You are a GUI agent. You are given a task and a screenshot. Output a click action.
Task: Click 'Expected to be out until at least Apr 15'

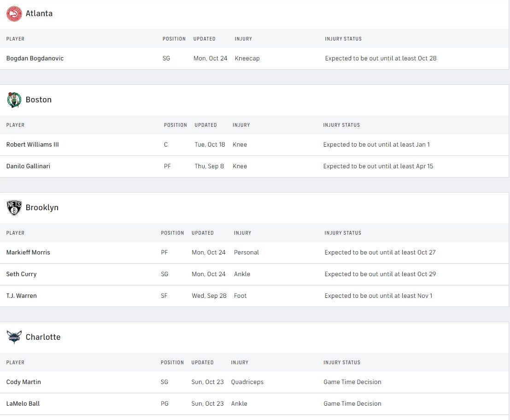[x=378, y=166]
